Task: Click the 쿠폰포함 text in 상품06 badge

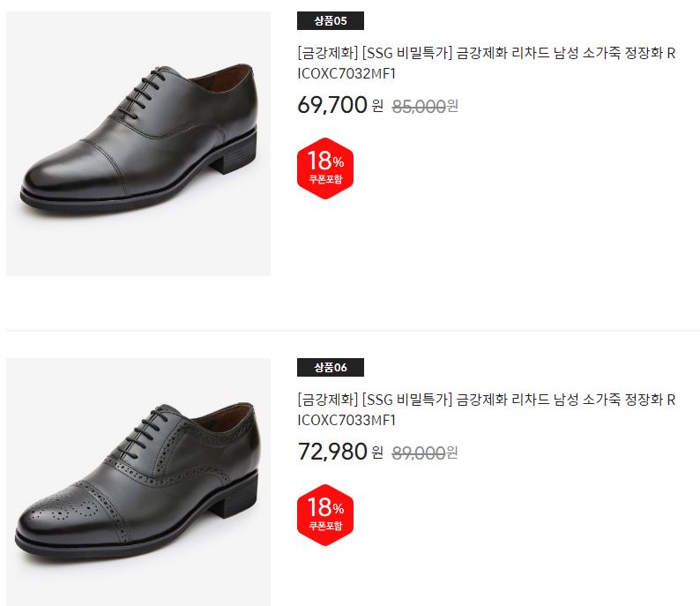Action: 325,526
